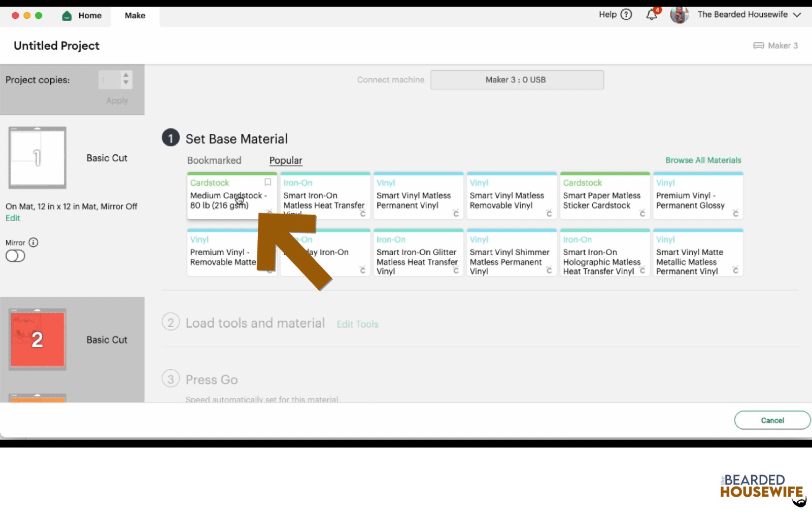Click Cricut logo on Premium Vinyl Permanent Glossy card
This screenshot has width=812, height=516.
[735, 214]
